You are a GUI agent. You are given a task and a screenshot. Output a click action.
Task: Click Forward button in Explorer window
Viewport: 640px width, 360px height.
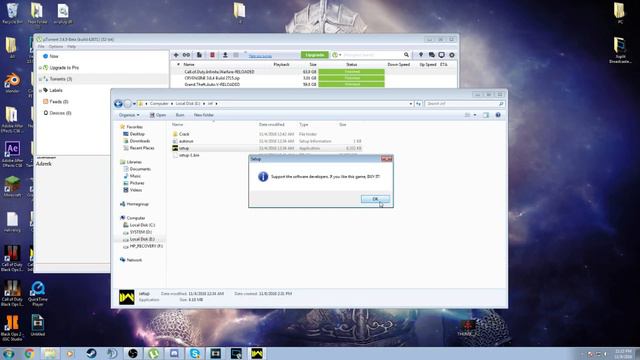pyautogui.click(x=127, y=104)
